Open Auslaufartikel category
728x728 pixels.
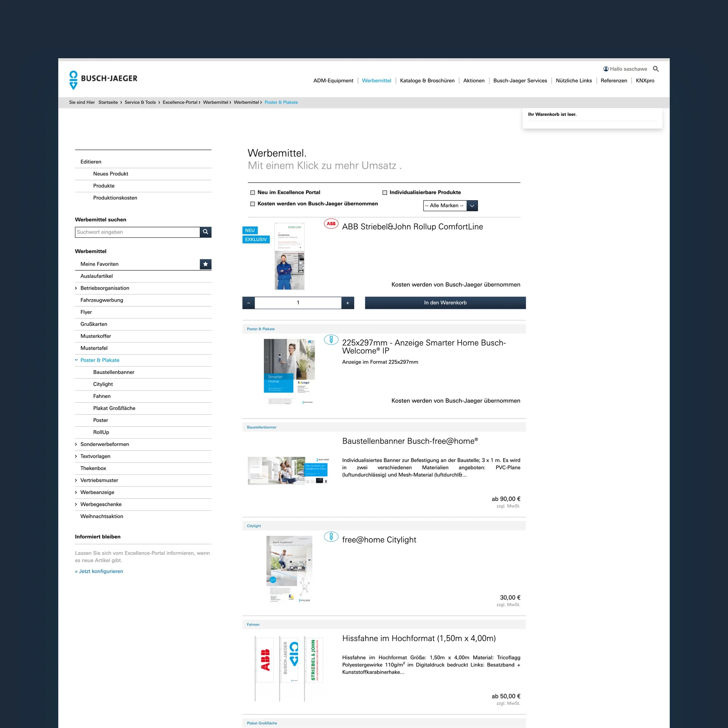97,276
